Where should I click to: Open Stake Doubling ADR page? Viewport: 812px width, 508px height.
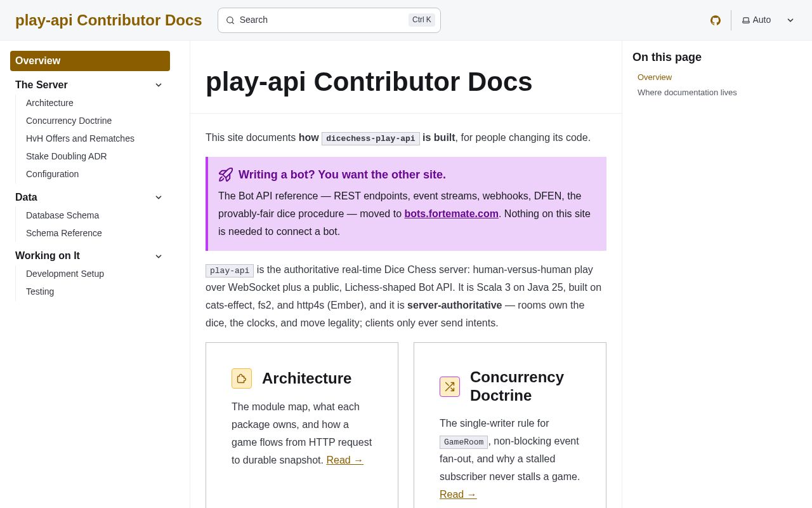(66, 156)
